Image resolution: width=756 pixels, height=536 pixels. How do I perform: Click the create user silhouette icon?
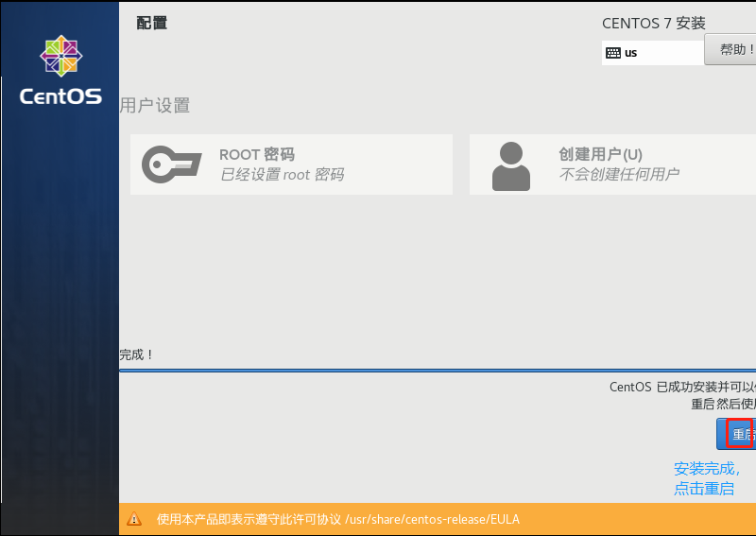click(510, 165)
